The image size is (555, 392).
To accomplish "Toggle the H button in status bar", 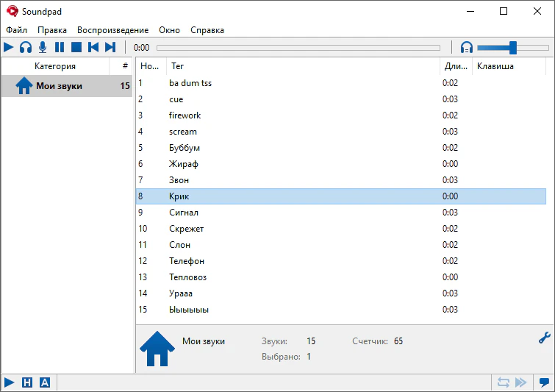I will 27,382.
